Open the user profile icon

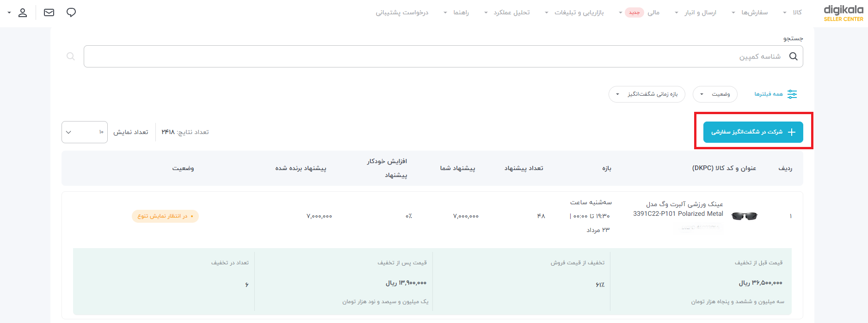[23, 12]
